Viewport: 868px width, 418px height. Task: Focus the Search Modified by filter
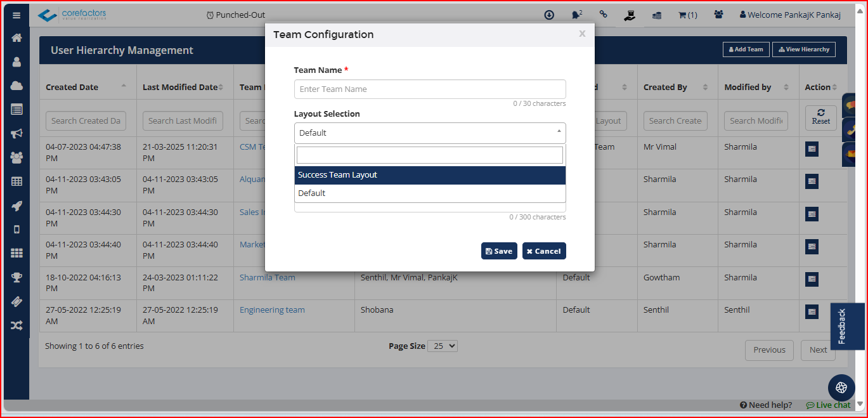(x=756, y=121)
